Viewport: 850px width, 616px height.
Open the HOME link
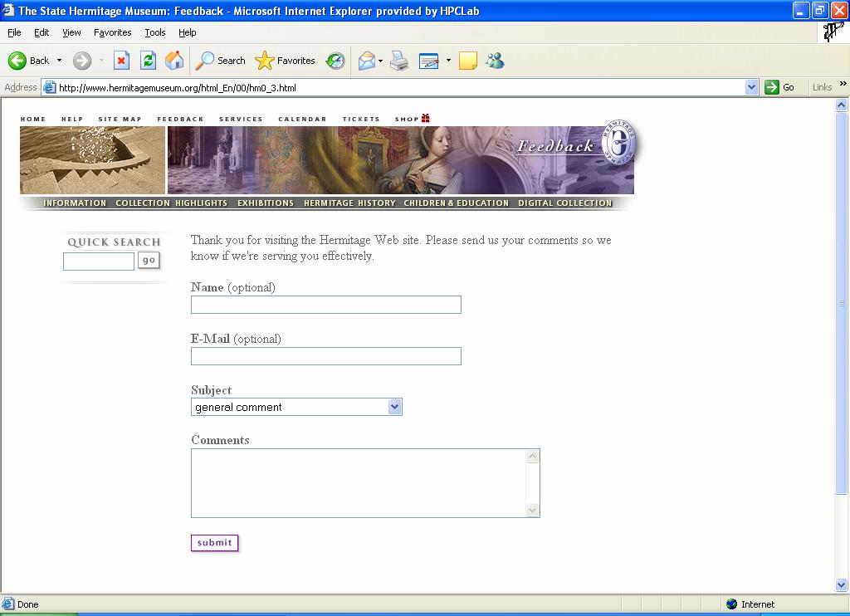click(x=33, y=119)
